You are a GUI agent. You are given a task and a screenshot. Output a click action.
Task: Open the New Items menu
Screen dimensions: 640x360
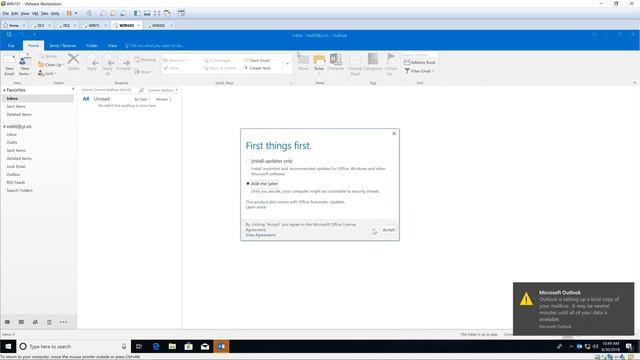pos(24,65)
